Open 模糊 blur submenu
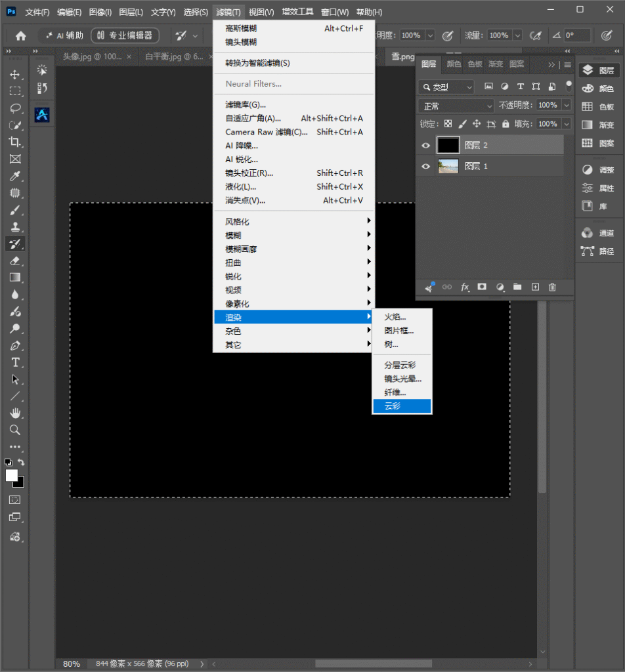Image resolution: width=625 pixels, height=672 pixels. pyautogui.click(x=293, y=236)
